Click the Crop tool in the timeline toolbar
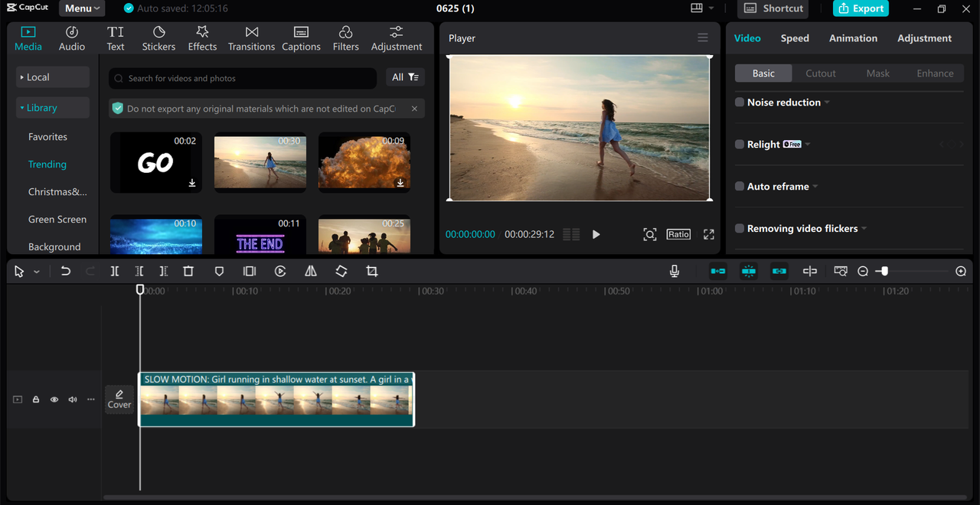 tap(371, 271)
